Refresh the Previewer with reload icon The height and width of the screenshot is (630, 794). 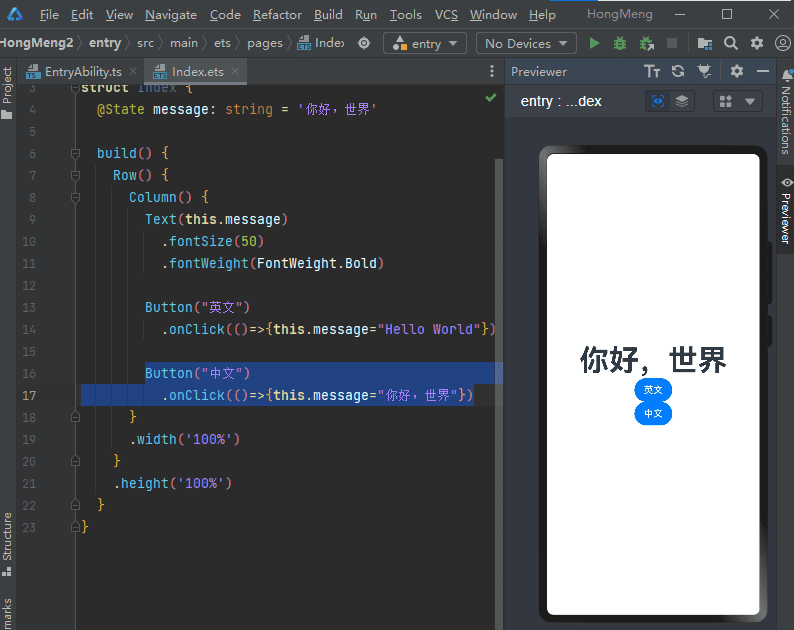[678, 71]
